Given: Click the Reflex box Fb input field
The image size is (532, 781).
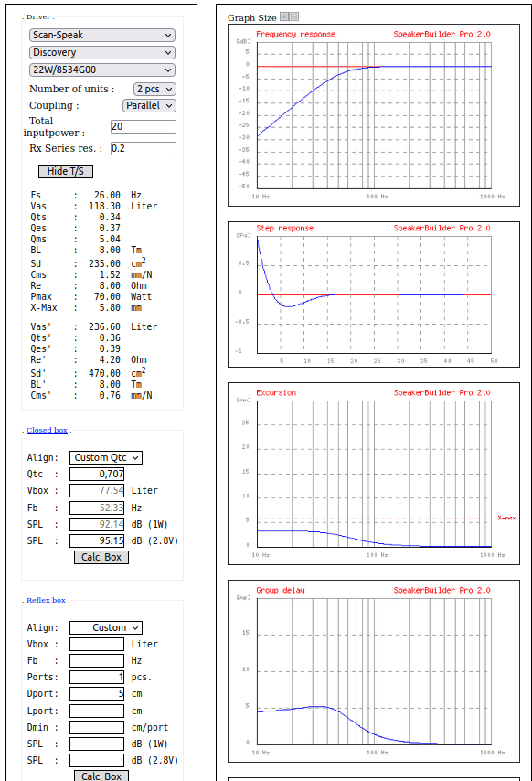Looking at the screenshot, I should tap(97, 660).
